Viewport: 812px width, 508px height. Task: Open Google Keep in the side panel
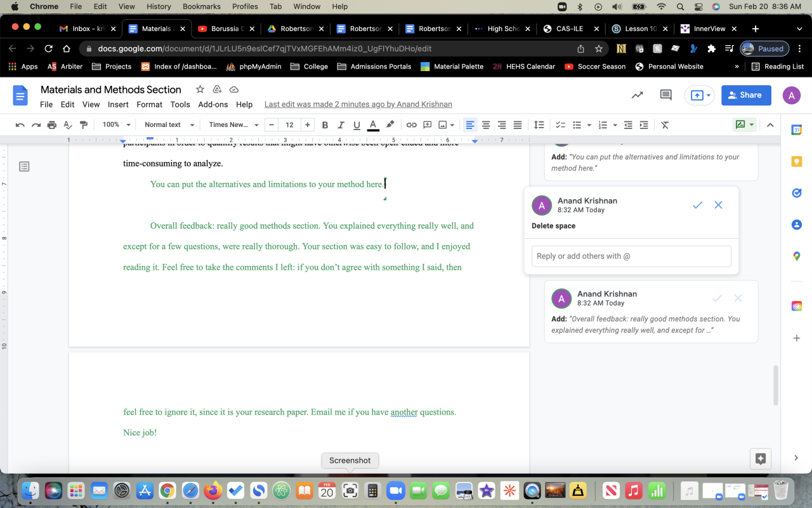click(797, 161)
